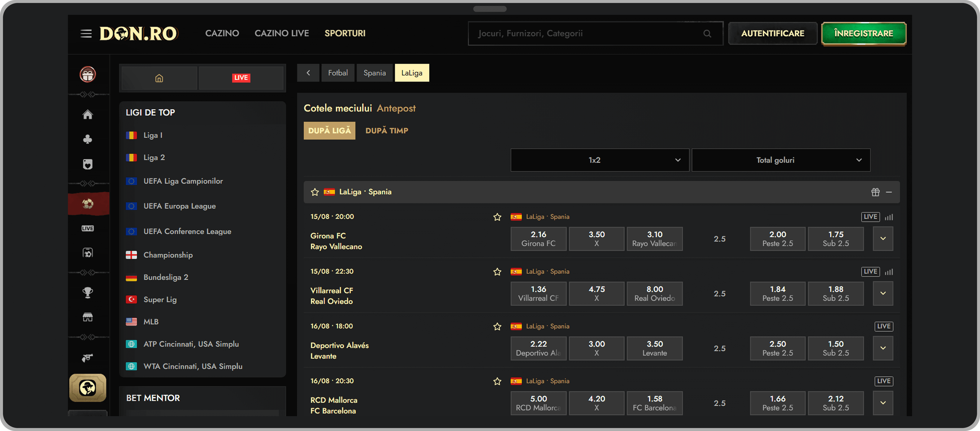The width and height of the screenshot is (980, 431).
Task: Select the DUPĂ LIGĂ tab
Action: tap(329, 131)
